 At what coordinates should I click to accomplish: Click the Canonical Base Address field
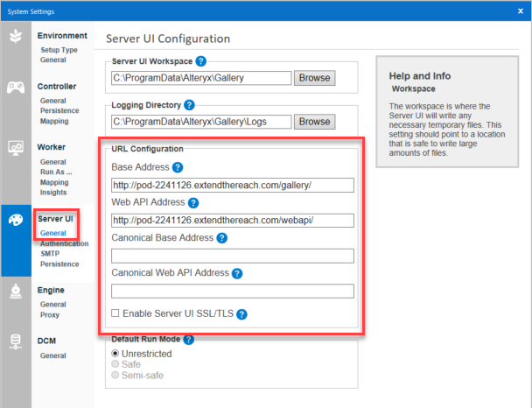(x=232, y=256)
